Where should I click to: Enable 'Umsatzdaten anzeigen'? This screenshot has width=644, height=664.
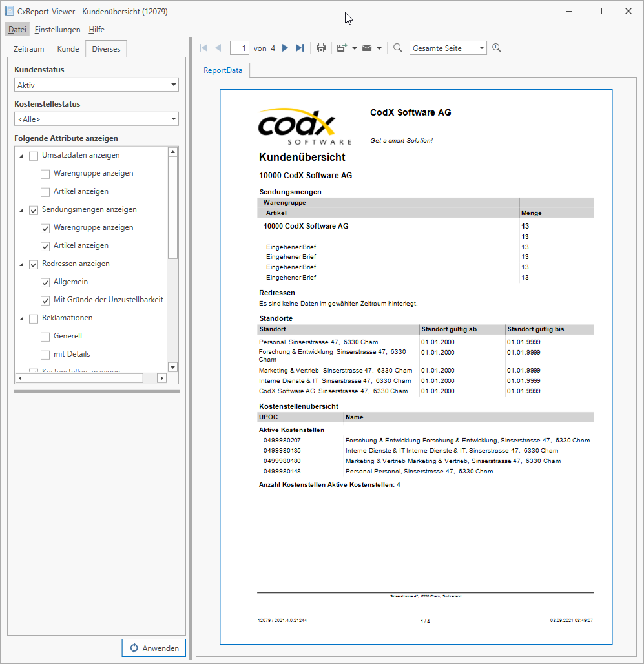[33, 156]
